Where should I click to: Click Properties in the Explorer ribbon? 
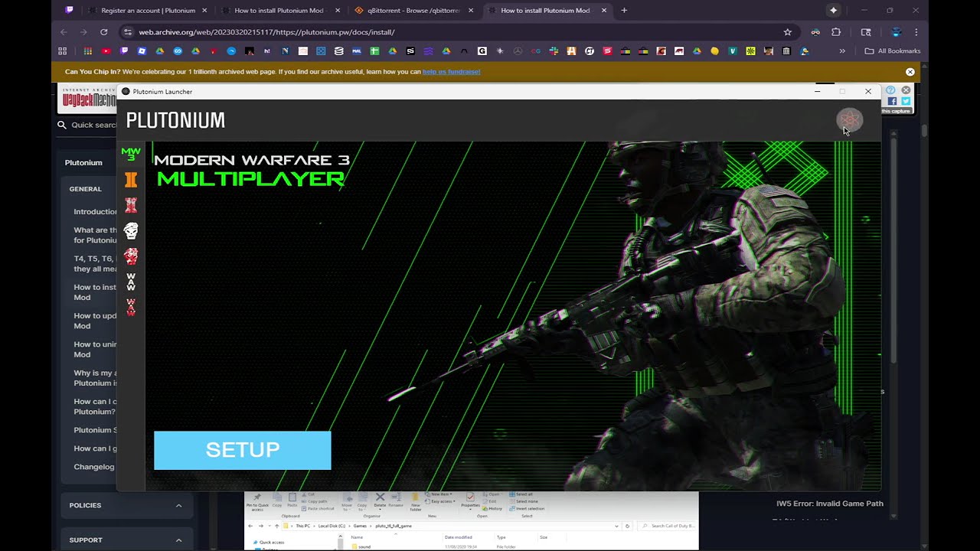click(470, 500)
